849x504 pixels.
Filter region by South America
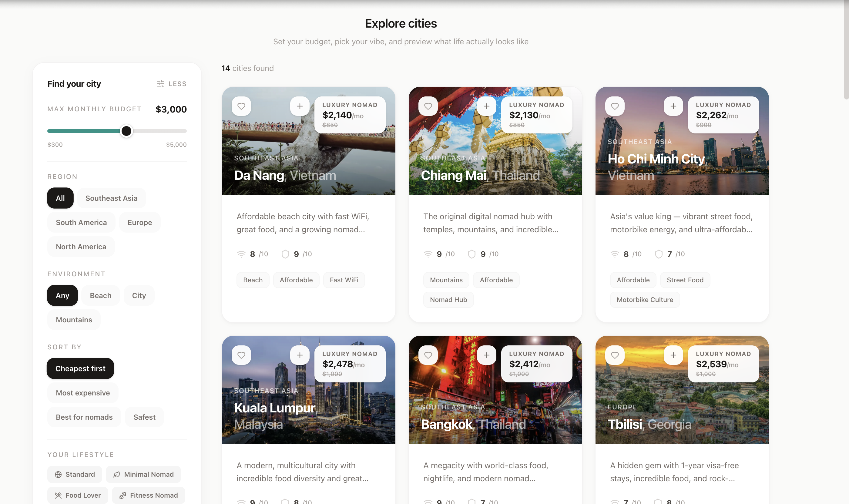81,223
